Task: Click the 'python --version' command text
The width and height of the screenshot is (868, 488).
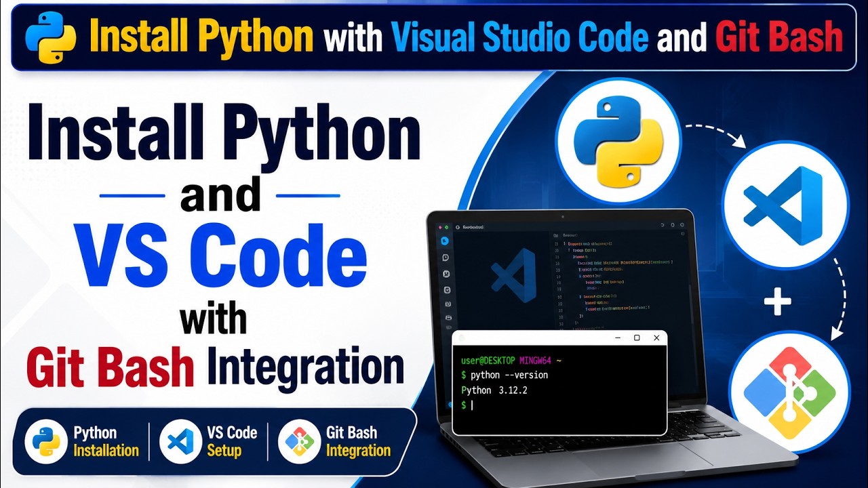Action: coord(509,375)
